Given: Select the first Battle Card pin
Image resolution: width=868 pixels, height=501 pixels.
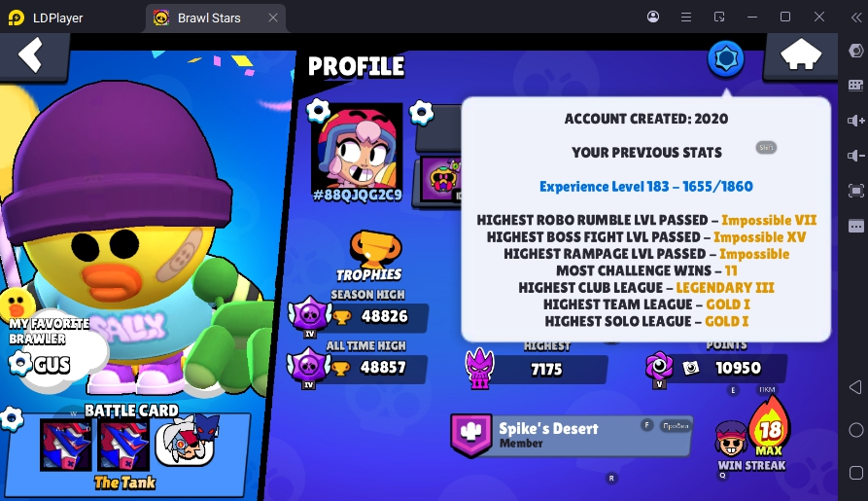Looking at the screenshot, I should click(x=66, y=445).
